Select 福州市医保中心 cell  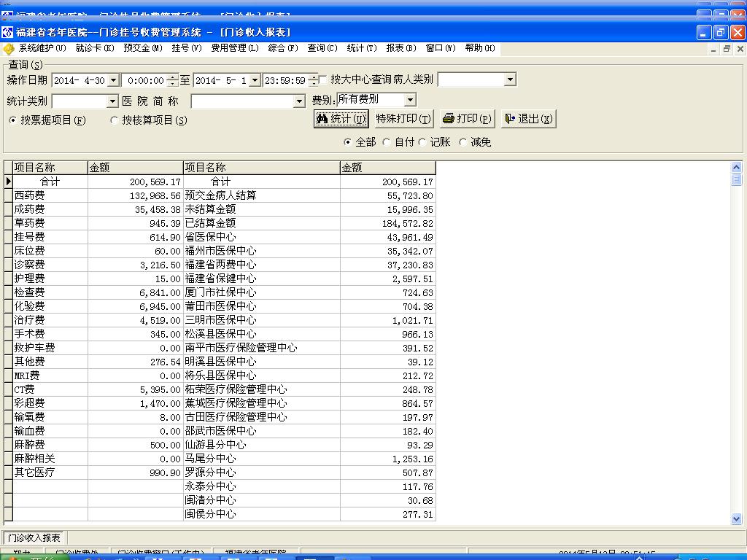(x=262, y=251)
